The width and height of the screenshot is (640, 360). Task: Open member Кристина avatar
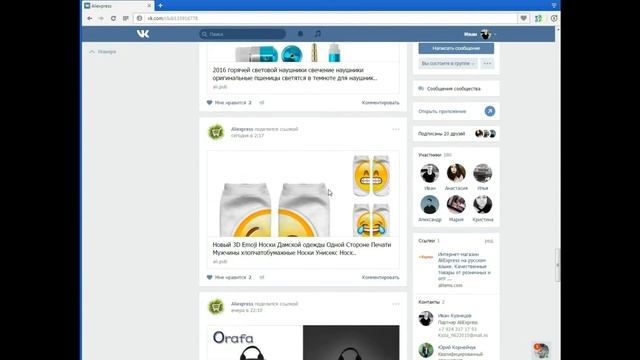coord(482,204)
